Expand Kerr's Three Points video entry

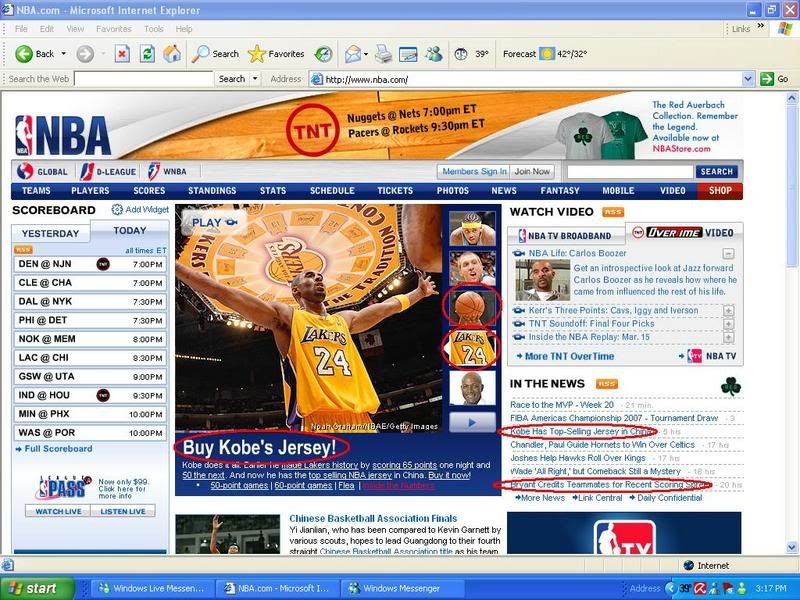pyautogui.click(x=728, y=311)
